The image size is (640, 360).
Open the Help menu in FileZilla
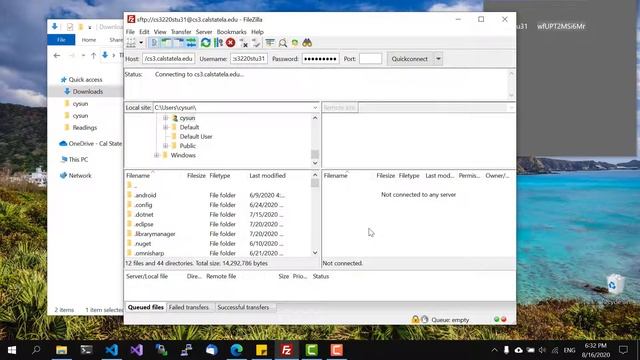257,32
